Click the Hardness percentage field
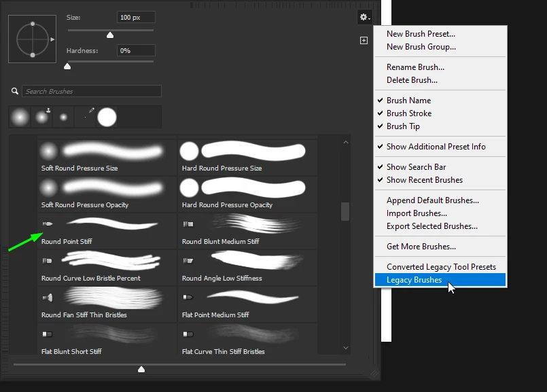 click(x=136, y=50)
